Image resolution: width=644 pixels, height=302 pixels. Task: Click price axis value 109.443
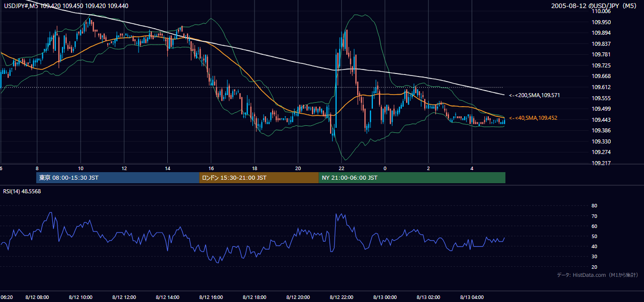(x=601, y=120)
